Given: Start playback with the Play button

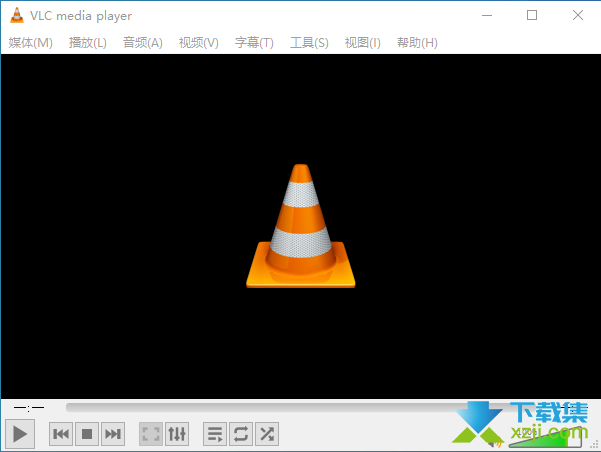Looking at the screenshot, I should (x=20, y=434).
